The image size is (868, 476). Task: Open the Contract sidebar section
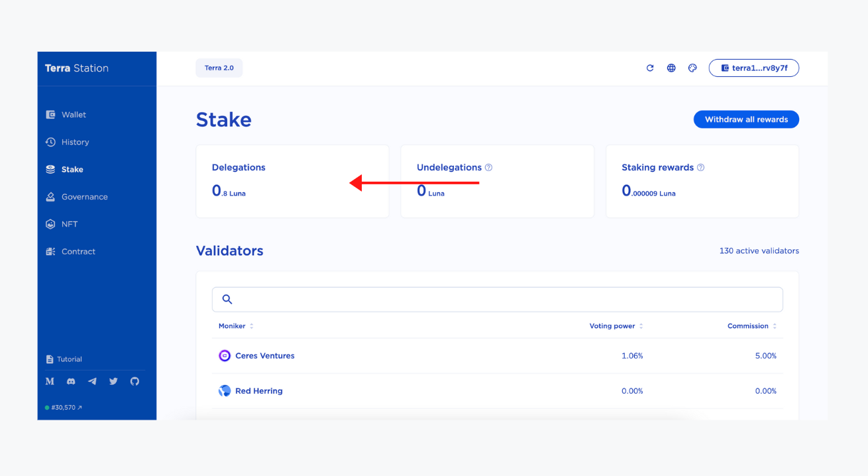pyautogui.click(x=71, y=251)
